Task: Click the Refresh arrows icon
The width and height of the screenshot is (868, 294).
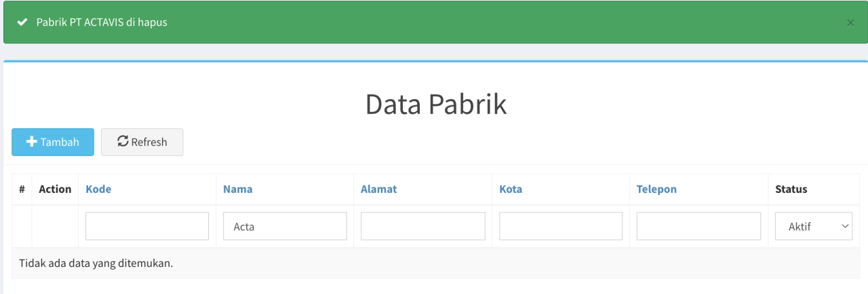Action: pos(123,141)
